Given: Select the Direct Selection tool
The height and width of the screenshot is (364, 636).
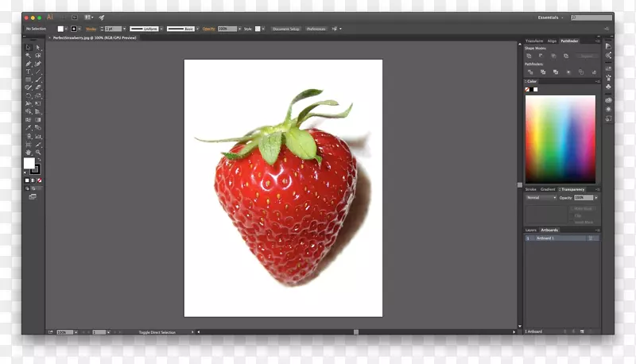Looking at the screenshot, I should pos(38,48).
